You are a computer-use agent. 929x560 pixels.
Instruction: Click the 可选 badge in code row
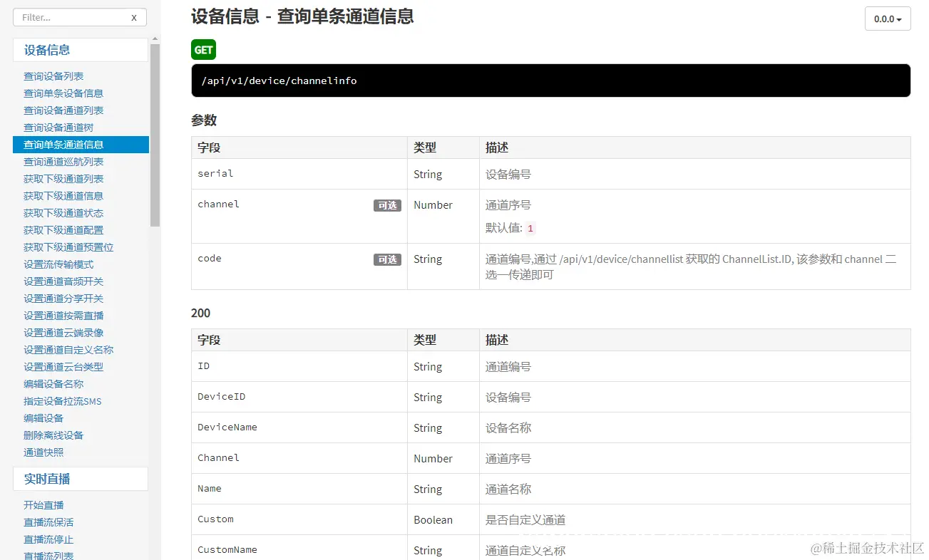(x=387, y=259)
